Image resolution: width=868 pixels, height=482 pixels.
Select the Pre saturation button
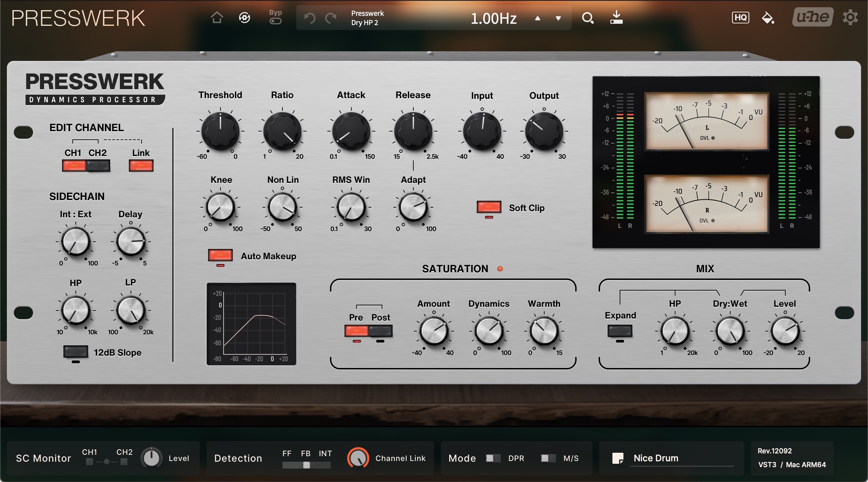[356, 331]
